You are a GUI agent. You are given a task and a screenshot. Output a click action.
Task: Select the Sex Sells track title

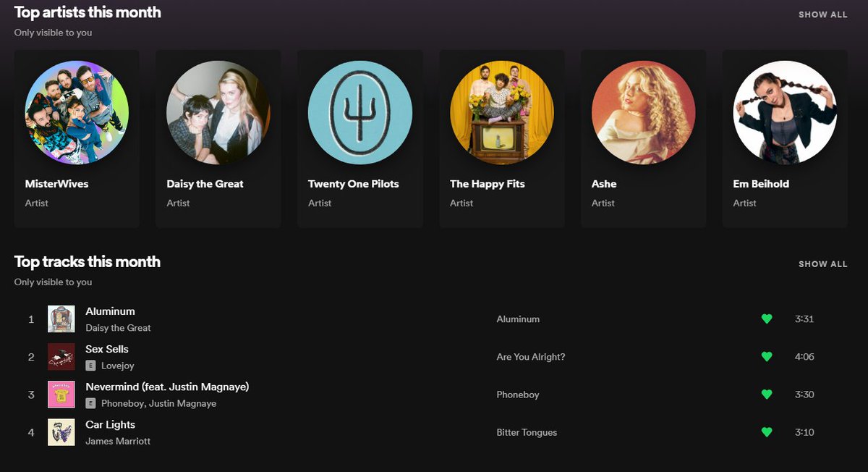pyautogui.click(x=107, y=349)
